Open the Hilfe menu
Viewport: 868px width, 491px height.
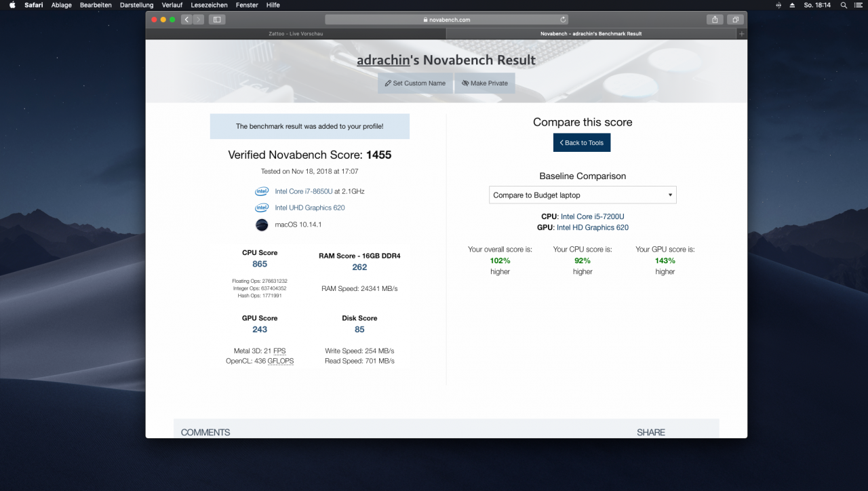coord(273,5)
